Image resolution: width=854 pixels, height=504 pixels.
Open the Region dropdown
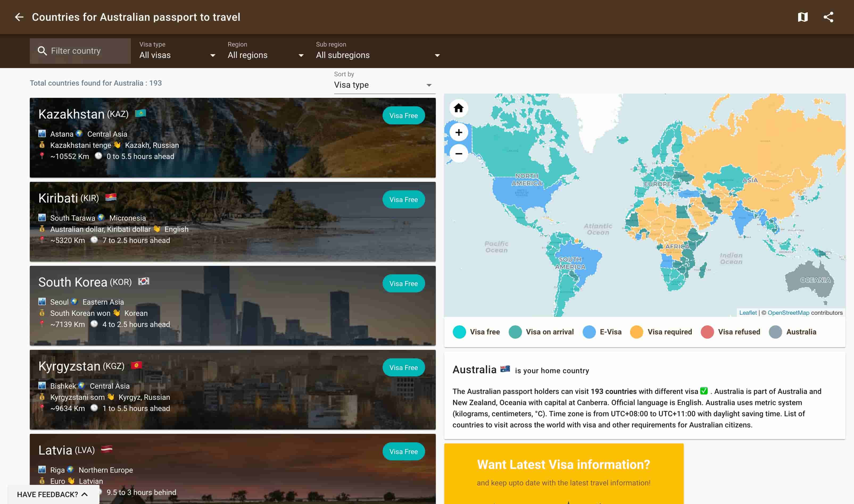266,55
